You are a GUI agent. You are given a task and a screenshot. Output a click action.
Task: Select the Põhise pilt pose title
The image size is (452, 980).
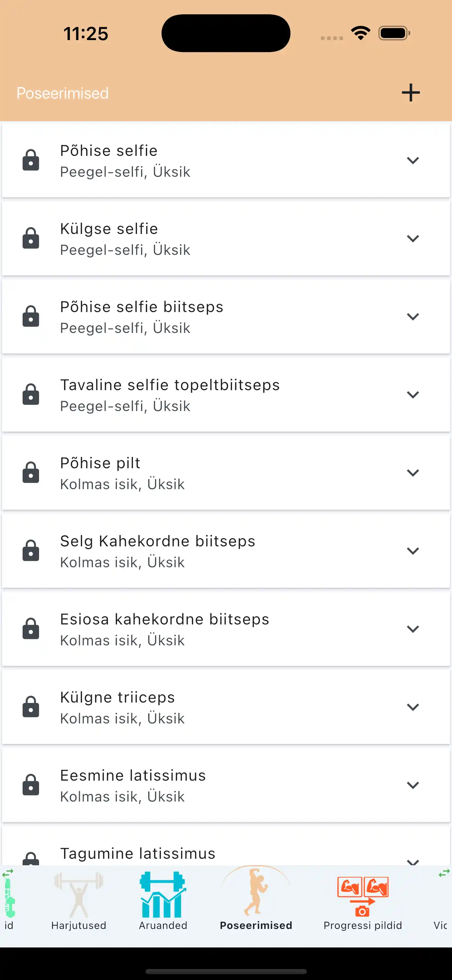point(100,463)
